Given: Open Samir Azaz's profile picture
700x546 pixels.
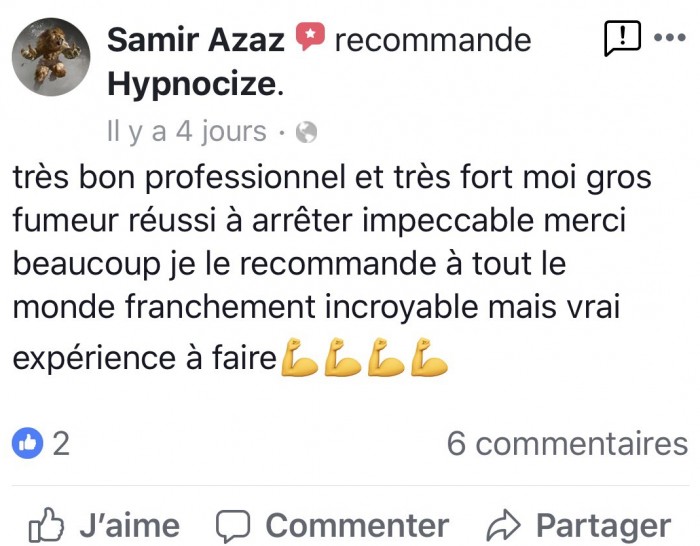Looking at the screenshot, I should pyautogui.click(x=51, y=57).
